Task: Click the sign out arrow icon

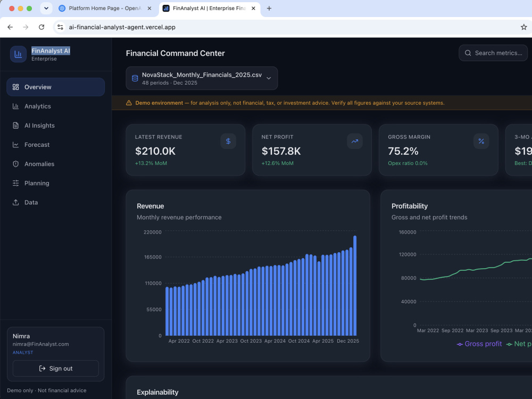Action: [42, 369]
